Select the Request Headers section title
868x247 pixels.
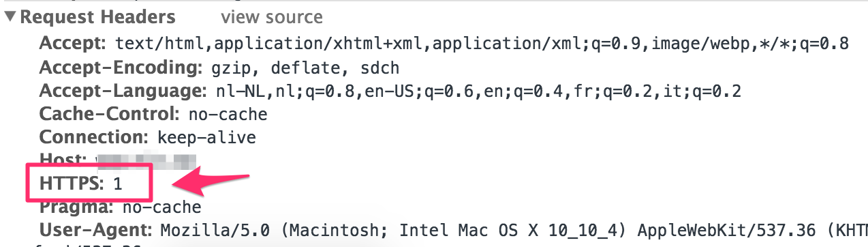tap(98, 18)
